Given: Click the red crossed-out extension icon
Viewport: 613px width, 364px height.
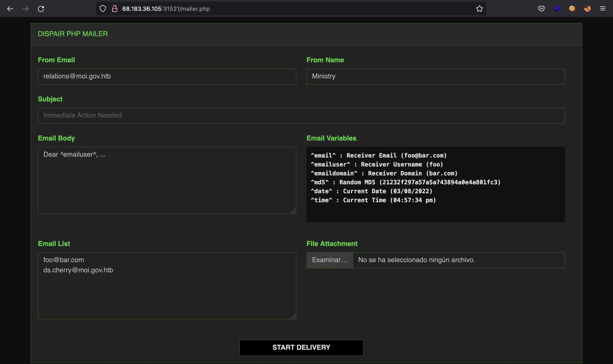Looking at the screenshot, I should pyautogui.click(x=587, y=9).
